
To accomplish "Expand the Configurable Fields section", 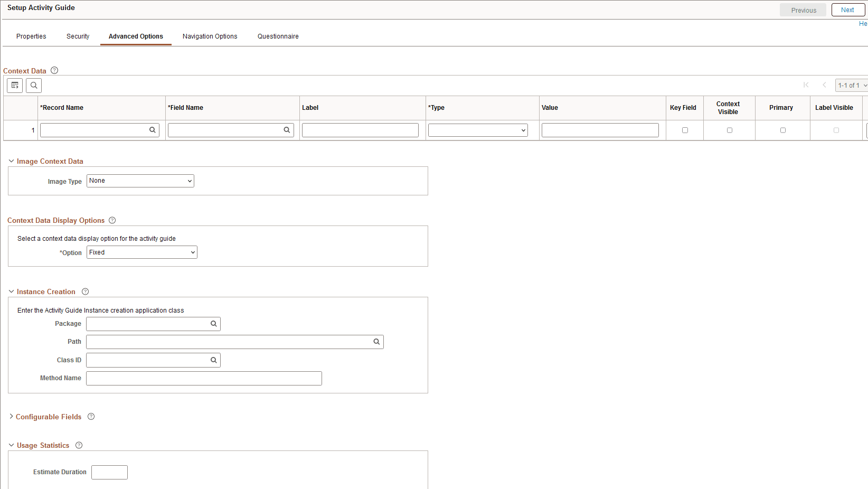I will click(x=11, y=417).
